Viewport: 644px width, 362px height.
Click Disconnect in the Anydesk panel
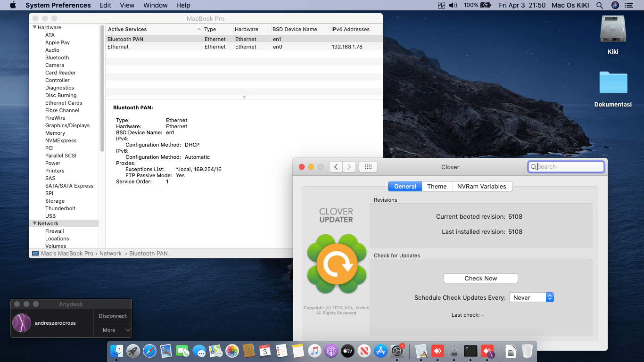113,316
